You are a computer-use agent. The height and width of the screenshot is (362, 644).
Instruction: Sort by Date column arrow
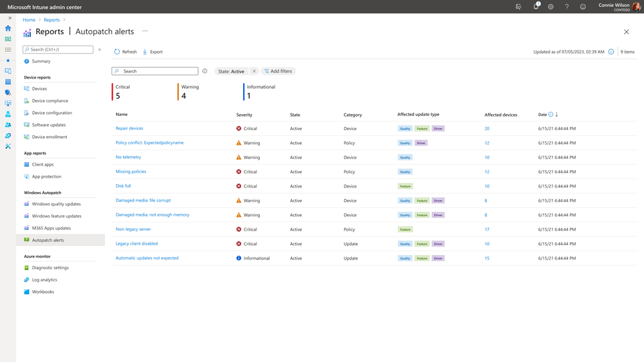click(x=557, y=115)
